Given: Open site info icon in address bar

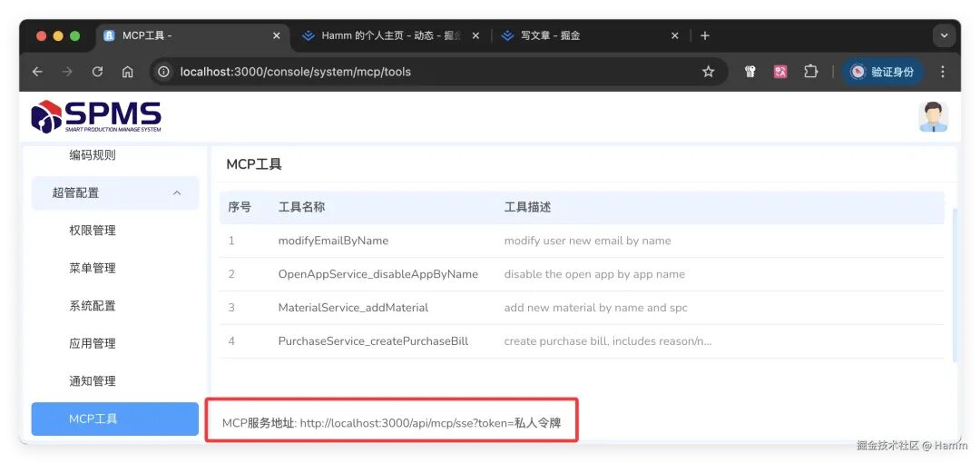Looking at the screenshot, I should coord(163,72).
